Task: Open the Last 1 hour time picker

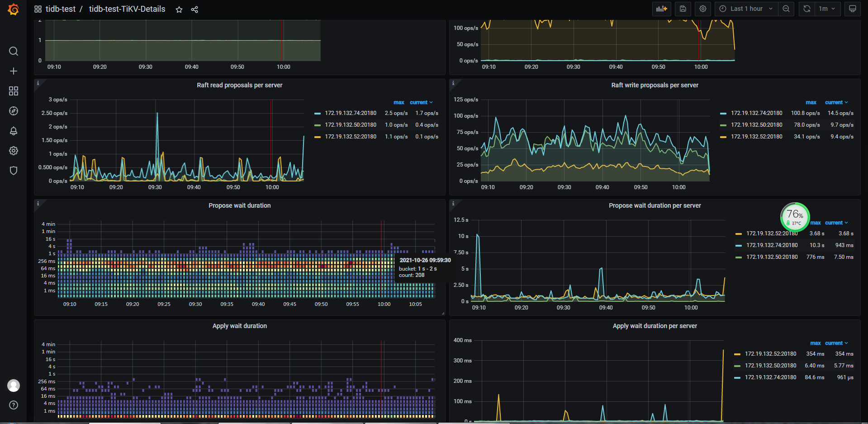Action: click(746, 9)
